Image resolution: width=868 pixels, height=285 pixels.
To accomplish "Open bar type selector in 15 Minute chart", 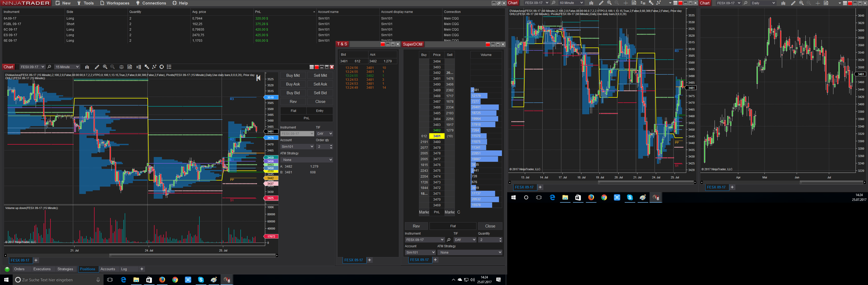I will click(87, 67).
